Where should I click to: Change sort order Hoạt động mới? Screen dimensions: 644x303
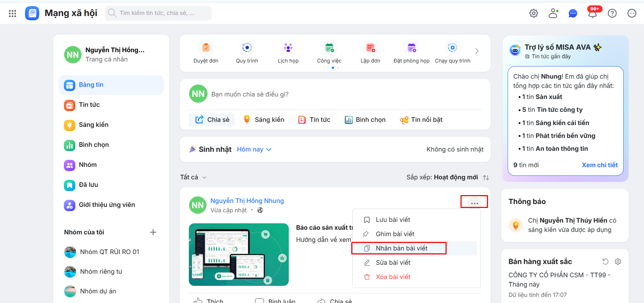click(x=448, y=177)
